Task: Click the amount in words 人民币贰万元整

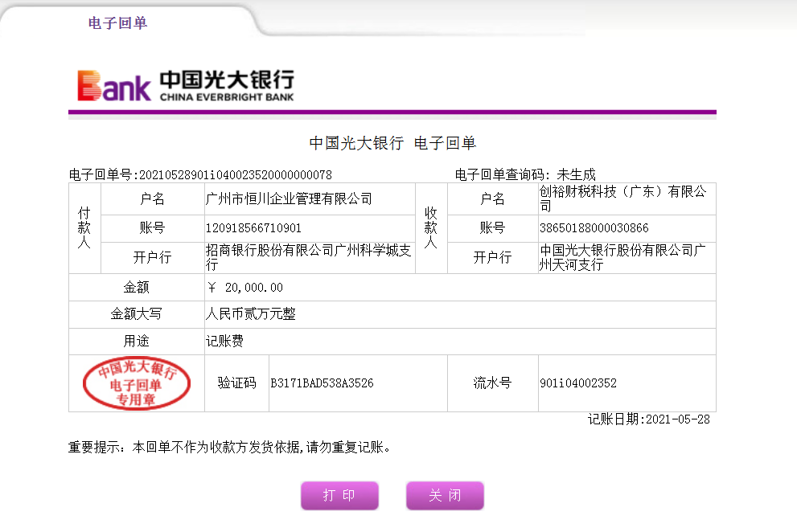Action: tap(251, 314)
